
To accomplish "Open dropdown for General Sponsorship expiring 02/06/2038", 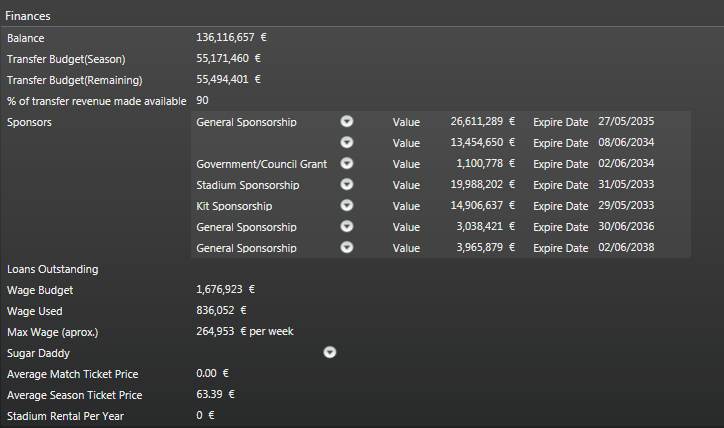I will (x=347, y=247).
